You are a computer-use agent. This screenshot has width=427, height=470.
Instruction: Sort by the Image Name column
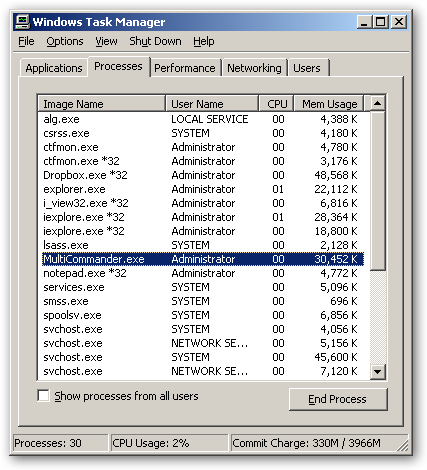102,104
